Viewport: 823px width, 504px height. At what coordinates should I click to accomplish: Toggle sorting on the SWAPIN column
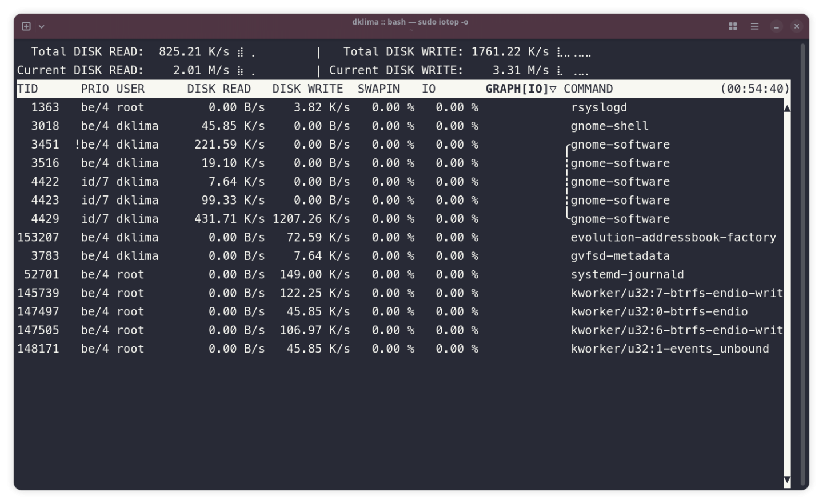tap(378, 89)
